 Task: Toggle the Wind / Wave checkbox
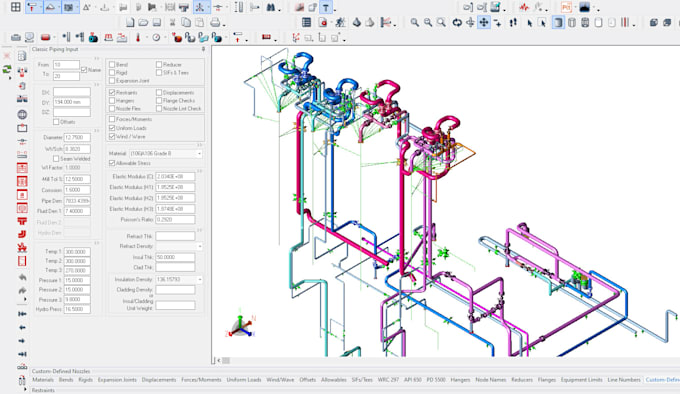click(112, 137)
